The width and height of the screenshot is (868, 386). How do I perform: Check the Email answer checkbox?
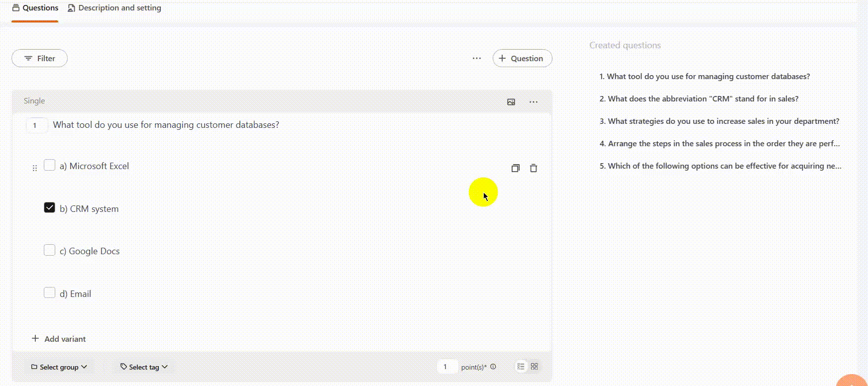coord(49,292)
